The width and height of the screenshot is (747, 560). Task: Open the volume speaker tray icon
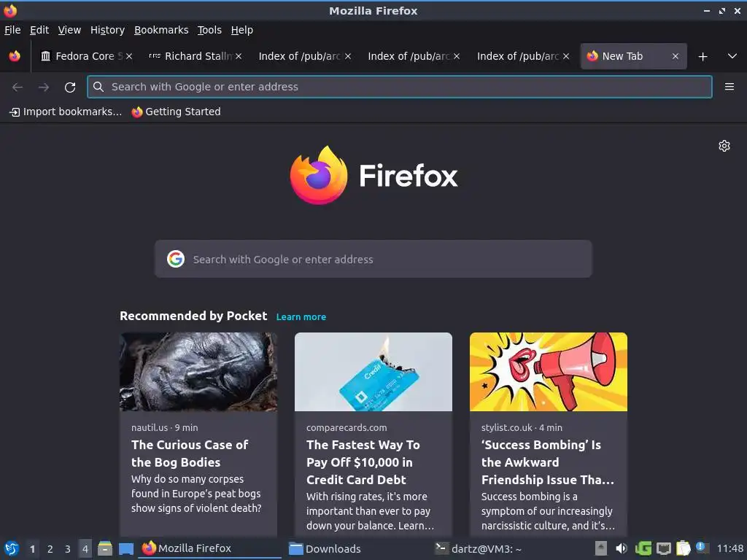point(622,548)
